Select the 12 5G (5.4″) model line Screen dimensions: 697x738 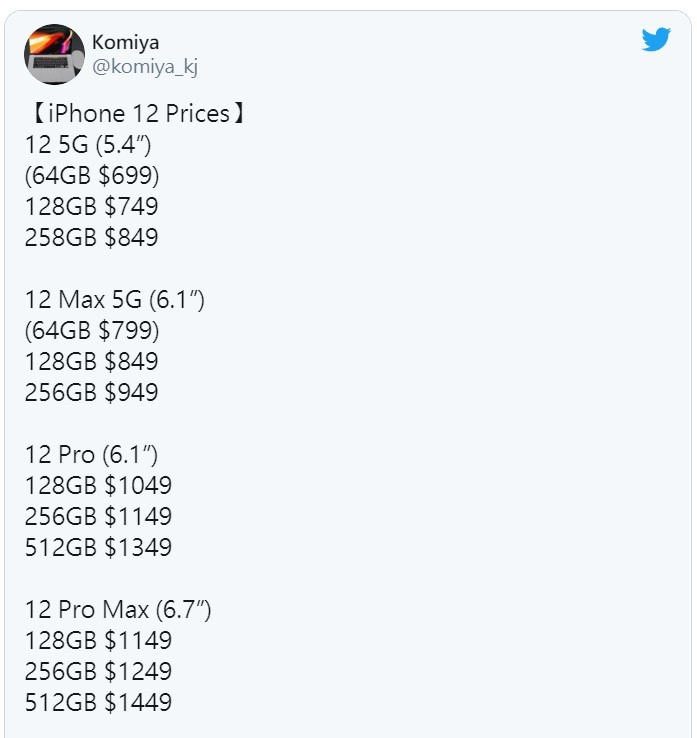pos(88,145)
